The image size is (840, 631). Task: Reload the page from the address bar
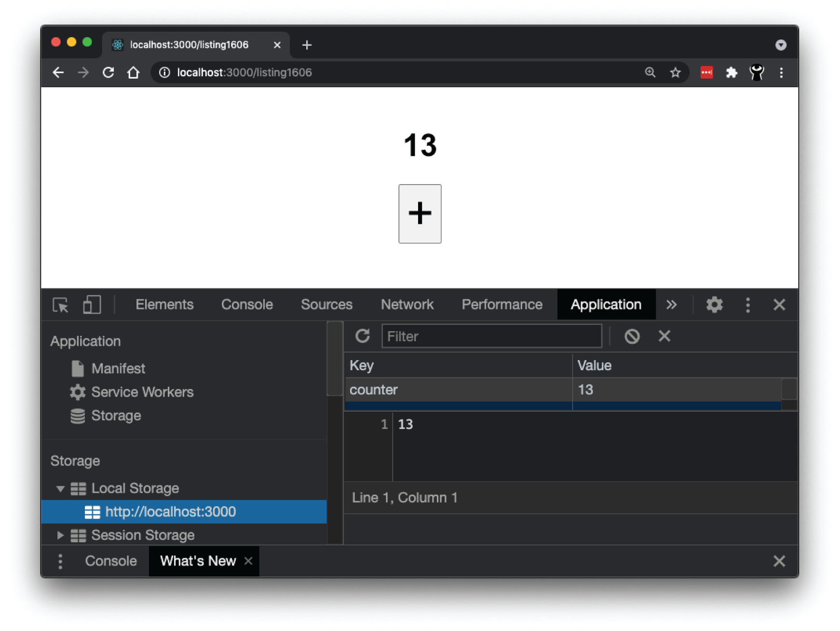108,72
